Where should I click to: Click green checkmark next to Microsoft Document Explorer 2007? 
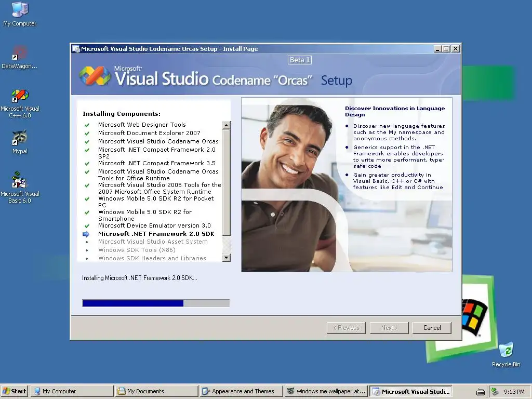coord(87,134)
